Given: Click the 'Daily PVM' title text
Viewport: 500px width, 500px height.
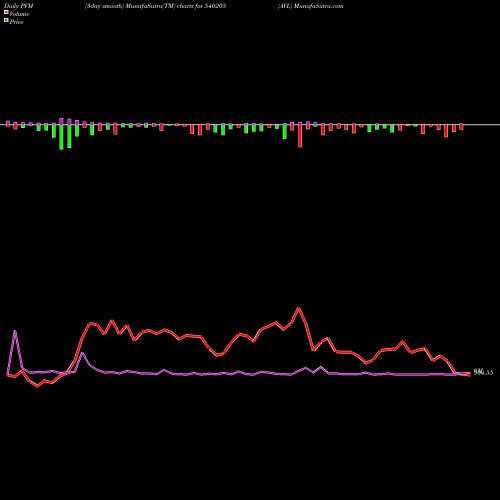Looking at the screenshot, I should click(x=19, y=6).
